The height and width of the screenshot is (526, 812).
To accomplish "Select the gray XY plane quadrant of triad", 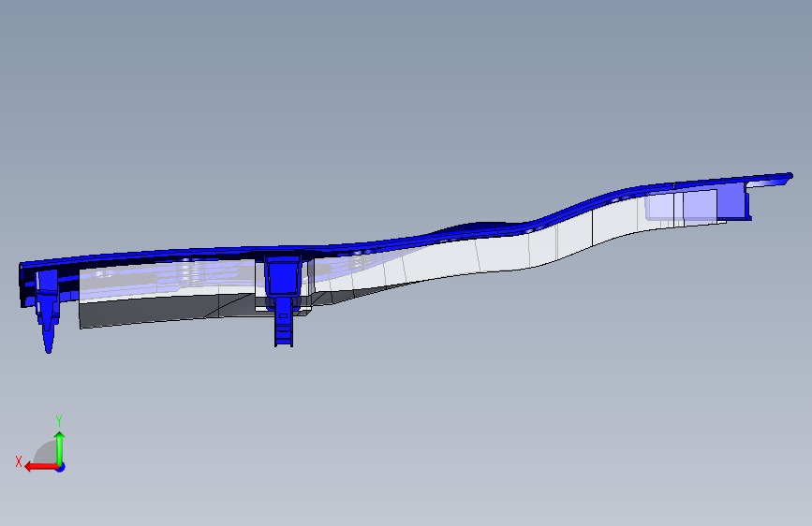I will pos(46,452).
